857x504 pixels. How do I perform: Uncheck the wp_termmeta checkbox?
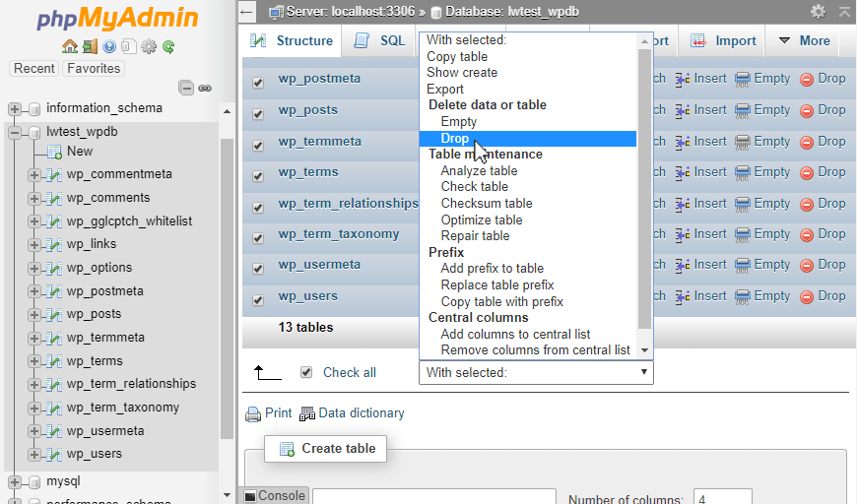[x=258, y=146]
